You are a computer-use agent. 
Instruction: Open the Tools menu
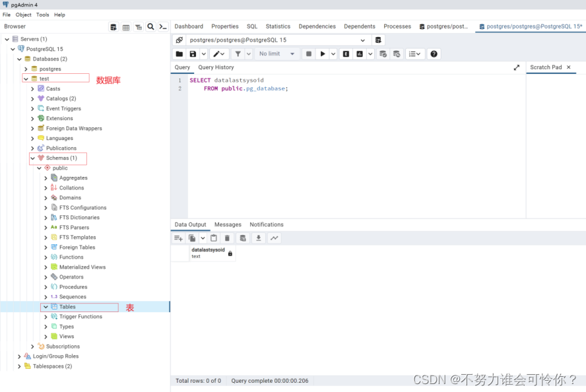(42, 15)
